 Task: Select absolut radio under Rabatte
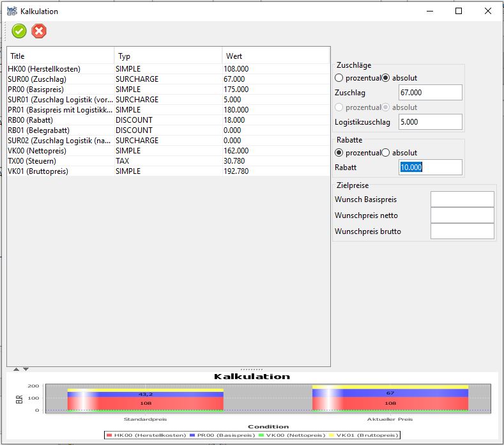386,153
